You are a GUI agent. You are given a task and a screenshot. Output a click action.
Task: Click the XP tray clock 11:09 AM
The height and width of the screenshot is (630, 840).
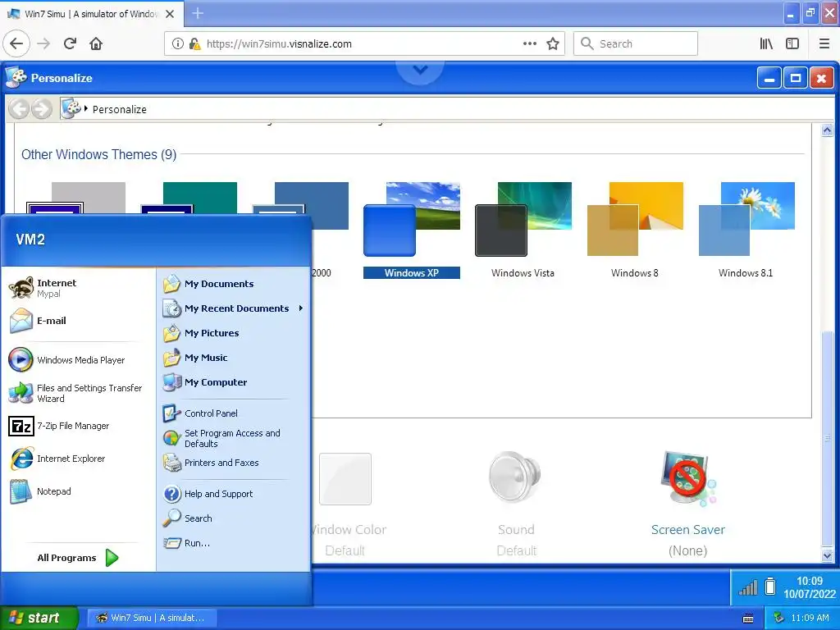[810, 618]
